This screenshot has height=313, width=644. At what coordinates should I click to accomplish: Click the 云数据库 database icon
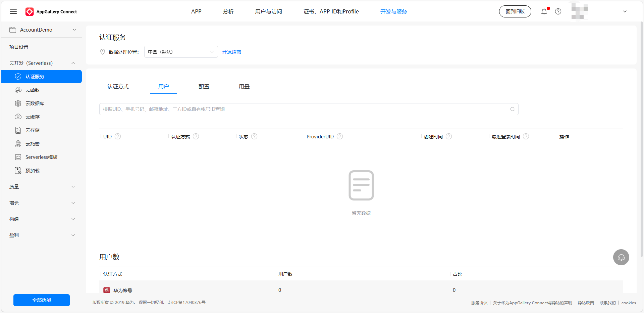click(x=18, y=103)
